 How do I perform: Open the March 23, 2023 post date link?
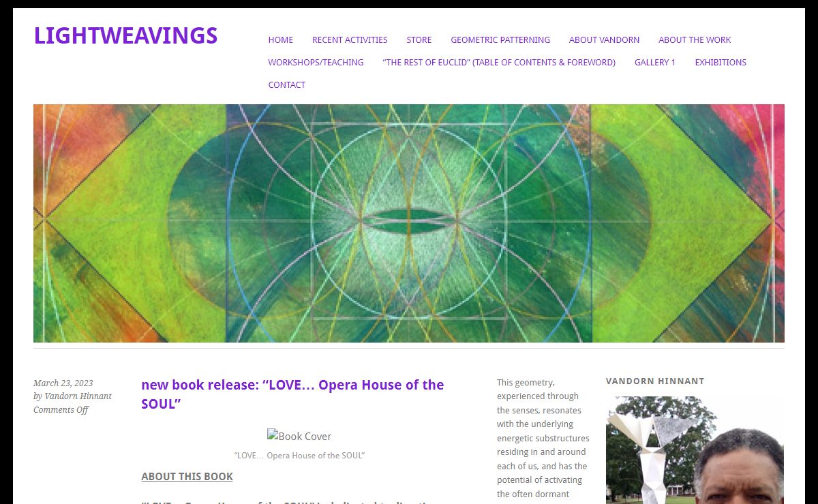click(x=63, y=383)
